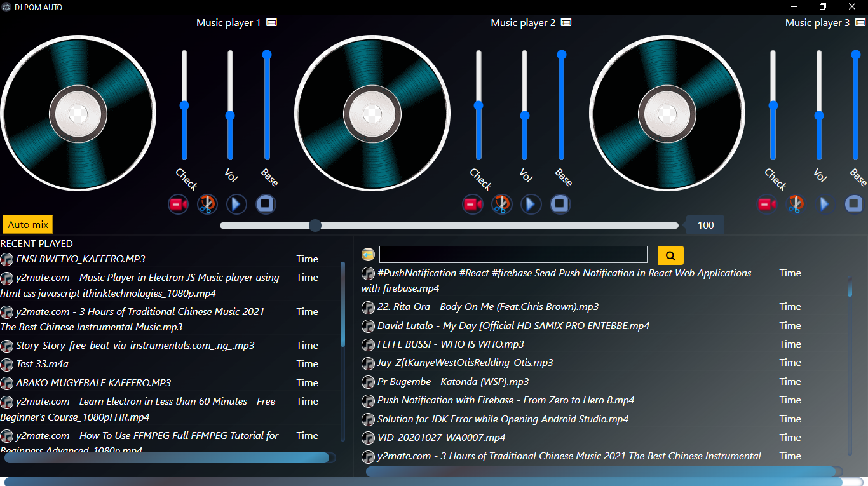Click the yellow search button
The image size is (868, 486).
click(x=670, y=255)
